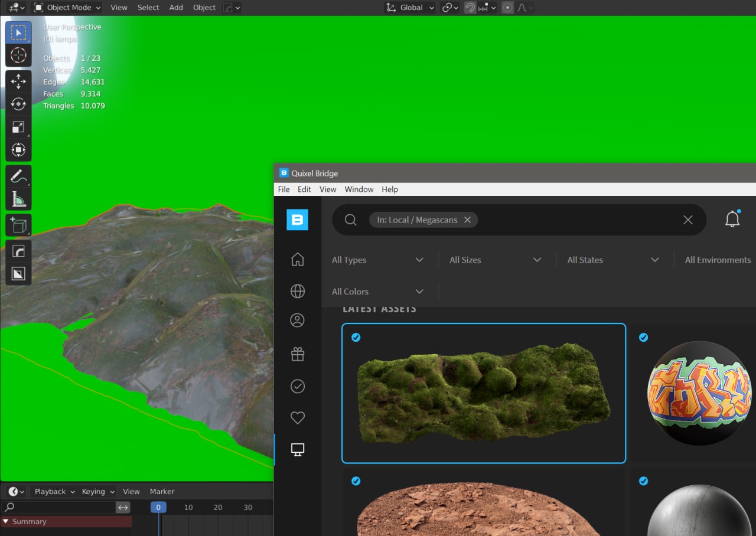Expand the All Colors filter

tap(378, 292)
